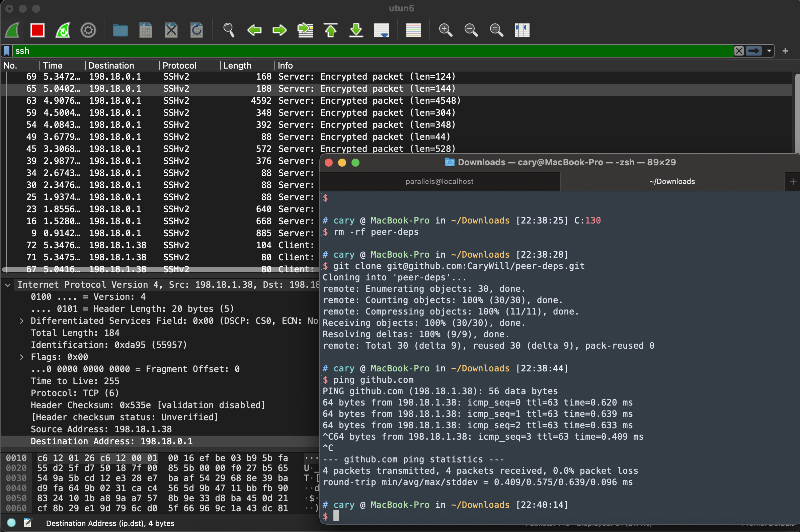Open the display filter bookmarks icon
The width and height of the screenshot is (800, 532).
pos(7,51)
